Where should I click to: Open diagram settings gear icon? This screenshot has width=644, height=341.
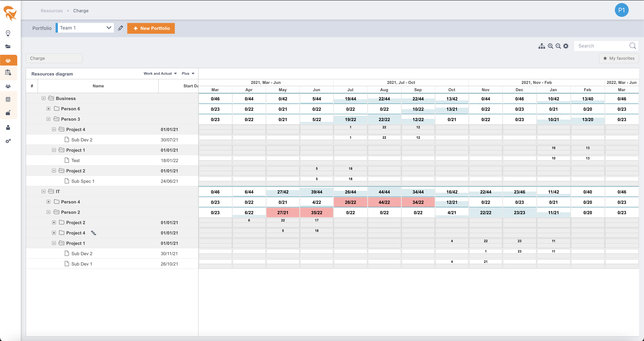pos(566,46)
